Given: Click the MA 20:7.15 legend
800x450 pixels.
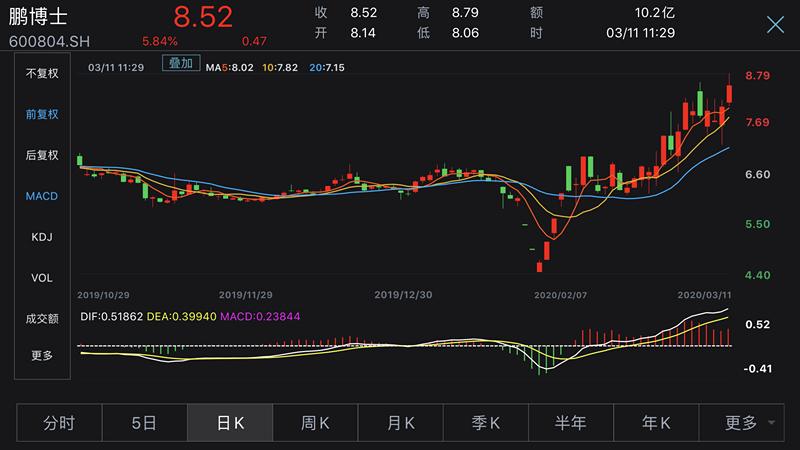Looking at the screenshot, I should point(327,67).
